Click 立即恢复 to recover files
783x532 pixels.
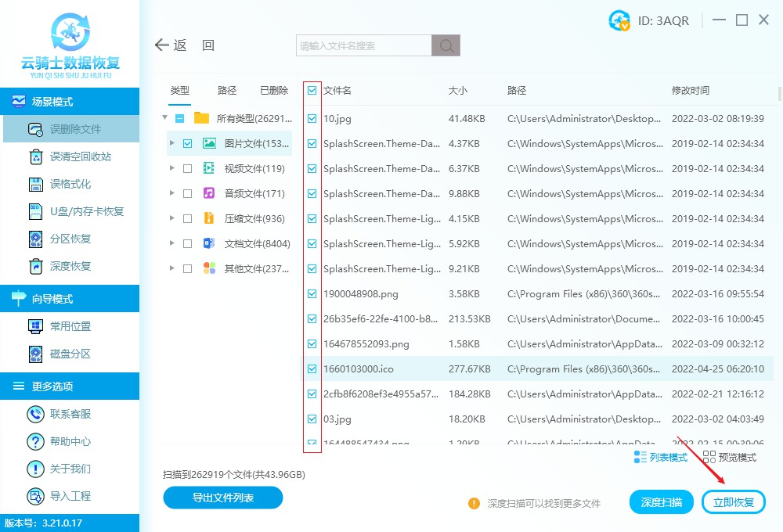(734, 502)
